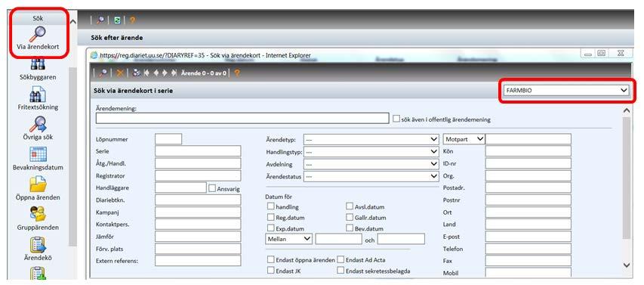Viewport: 644px width, 285px height.
Task: Open Gruppärenden in the sidebar
Action: 38,218
